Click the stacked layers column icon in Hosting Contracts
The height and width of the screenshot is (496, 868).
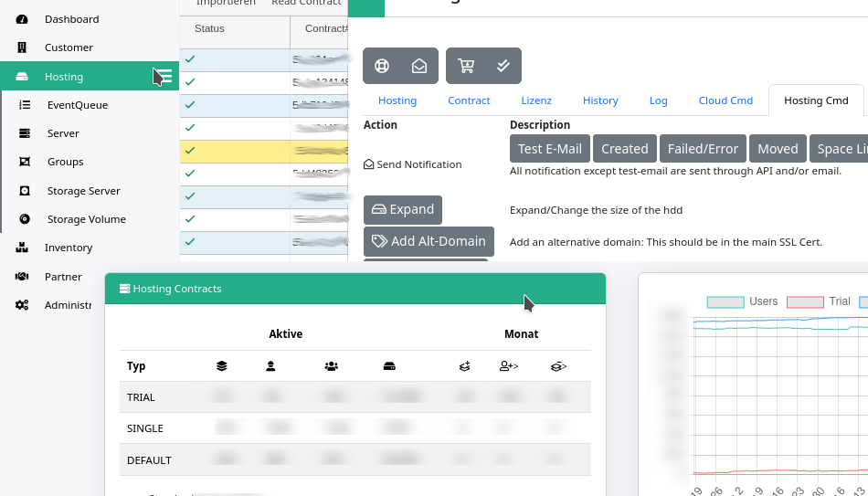click(221, 366)
